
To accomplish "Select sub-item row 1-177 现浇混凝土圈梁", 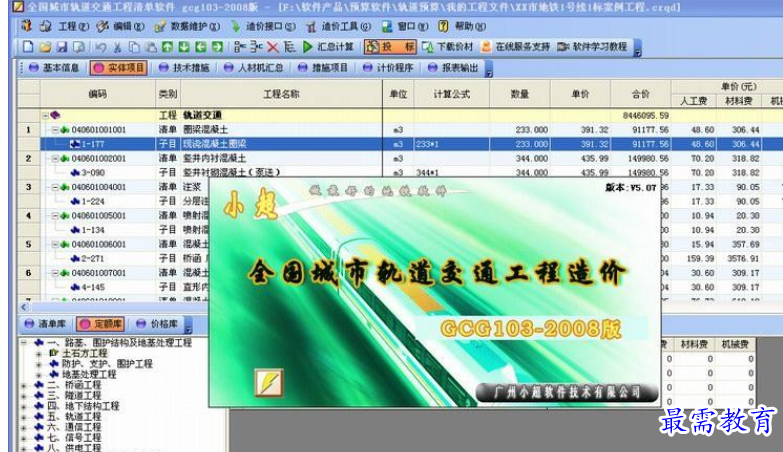I will [x=399, y=144].
